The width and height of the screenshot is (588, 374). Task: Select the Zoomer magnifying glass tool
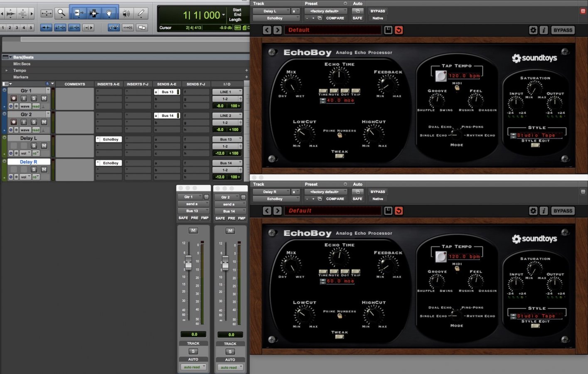point(62,13)
